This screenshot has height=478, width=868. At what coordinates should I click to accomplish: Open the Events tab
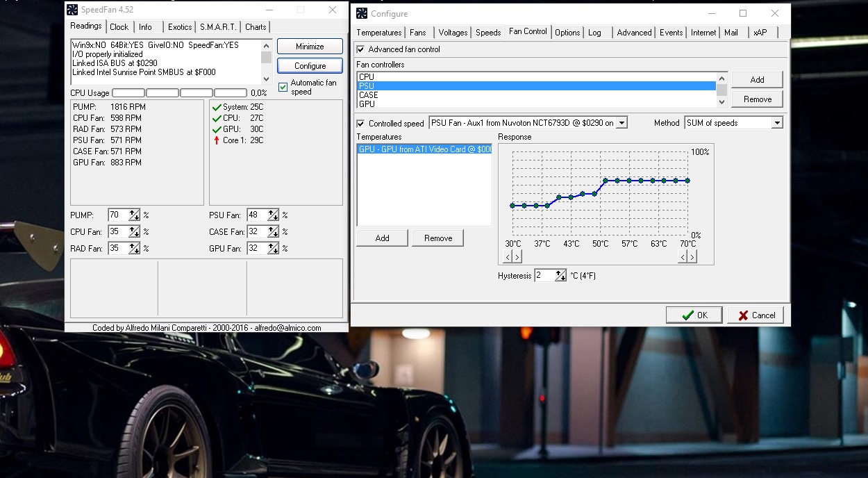671,33
